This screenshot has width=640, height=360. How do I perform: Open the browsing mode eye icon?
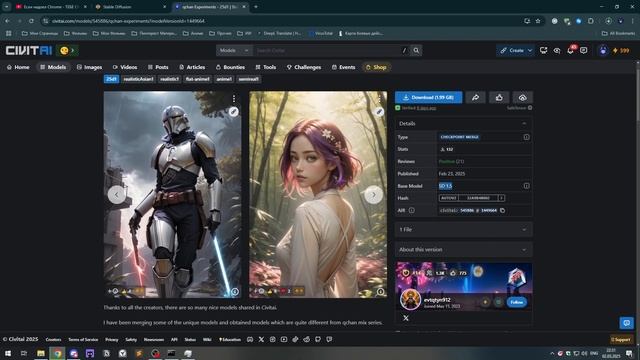[557, 51]
